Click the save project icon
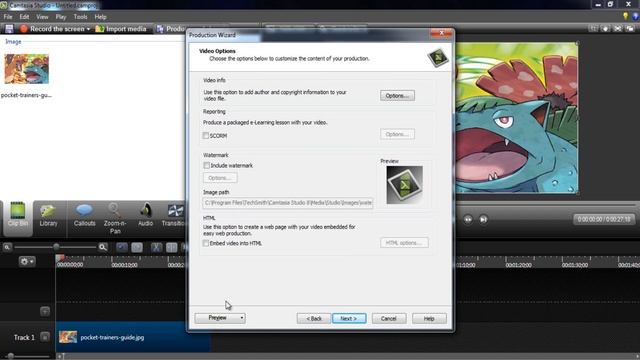This screenshot has height=360, width=640. 9,29
